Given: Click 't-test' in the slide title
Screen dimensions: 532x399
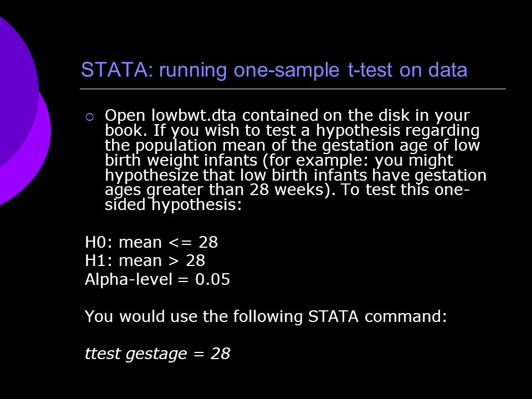Looking at the screenshot, I should pyautogui.click(x=370, y=70).
